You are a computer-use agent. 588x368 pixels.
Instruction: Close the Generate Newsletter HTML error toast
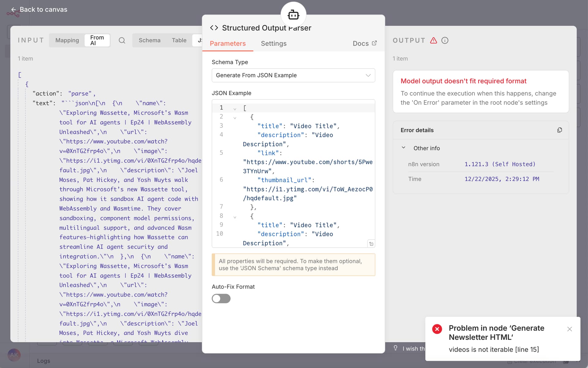(569, 329)
